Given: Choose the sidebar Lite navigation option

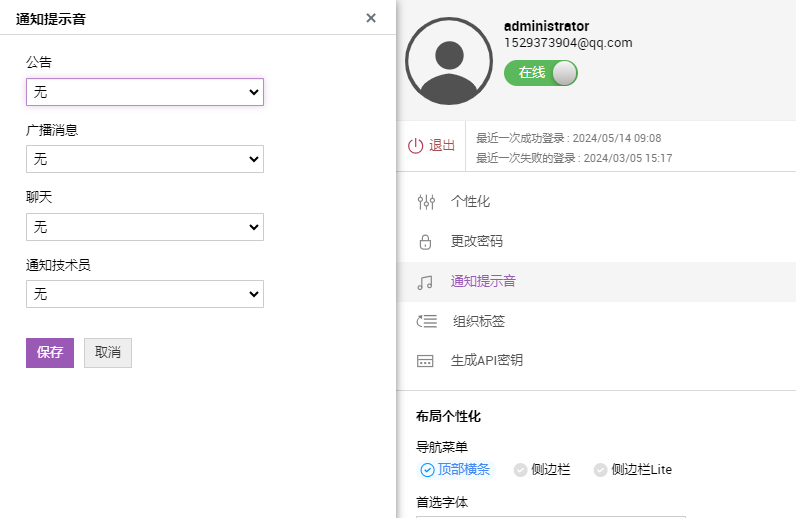Looking at the screenshot, I should pos(632,470).
